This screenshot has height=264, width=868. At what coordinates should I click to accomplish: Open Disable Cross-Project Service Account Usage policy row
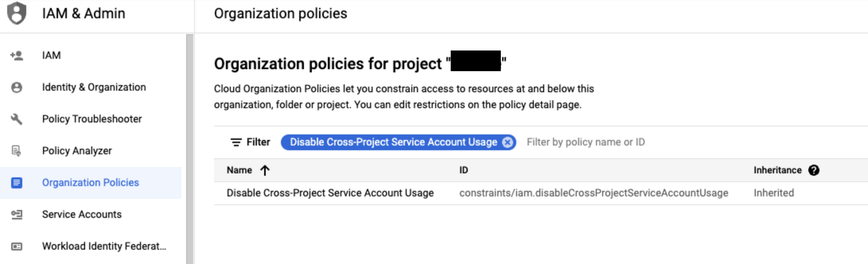[330, 193]
